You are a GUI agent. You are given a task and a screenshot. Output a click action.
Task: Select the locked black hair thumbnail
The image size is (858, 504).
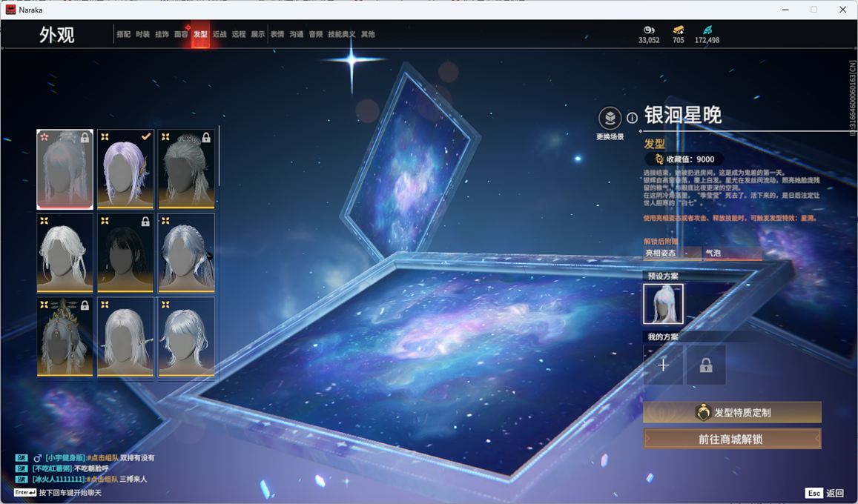click(125, 253)
